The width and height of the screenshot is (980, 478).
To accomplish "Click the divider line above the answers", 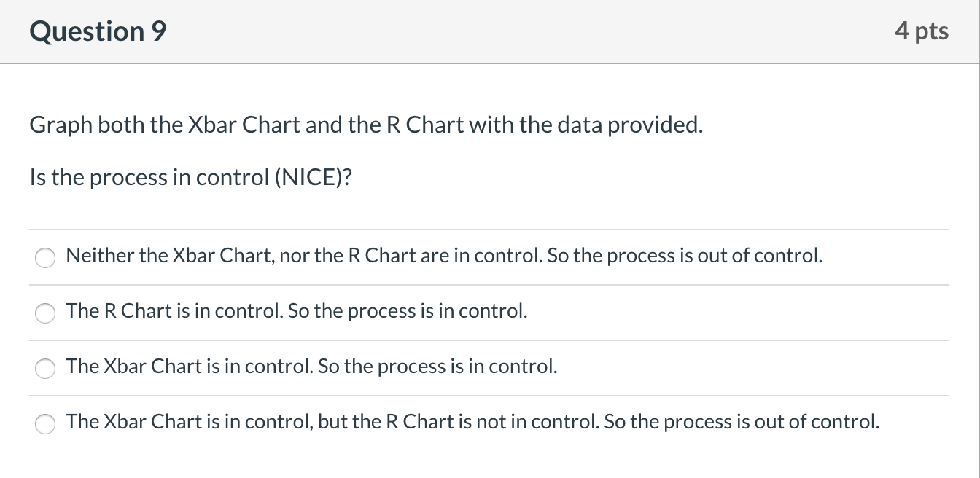I will 489,229.
